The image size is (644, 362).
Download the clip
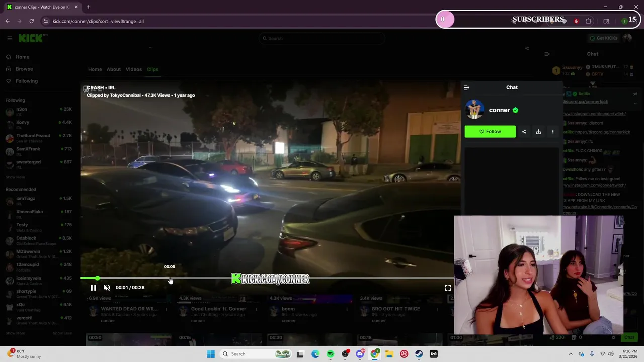538,132
